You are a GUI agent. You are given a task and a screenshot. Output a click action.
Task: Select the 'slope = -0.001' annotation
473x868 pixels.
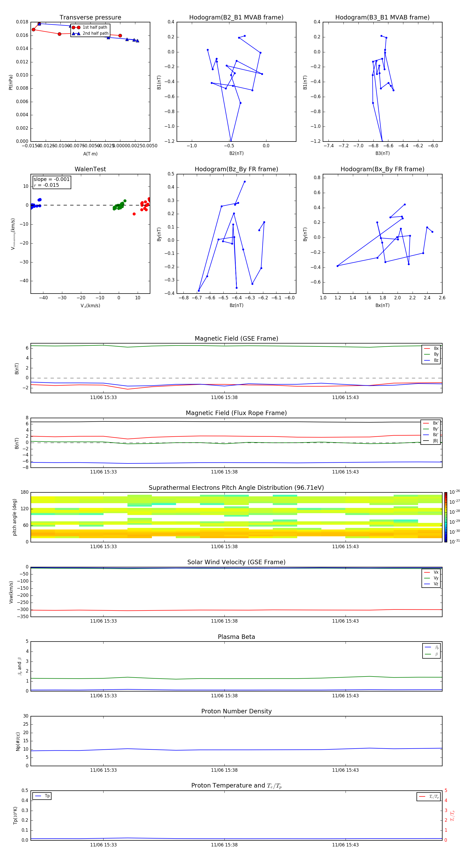[52, 179]
